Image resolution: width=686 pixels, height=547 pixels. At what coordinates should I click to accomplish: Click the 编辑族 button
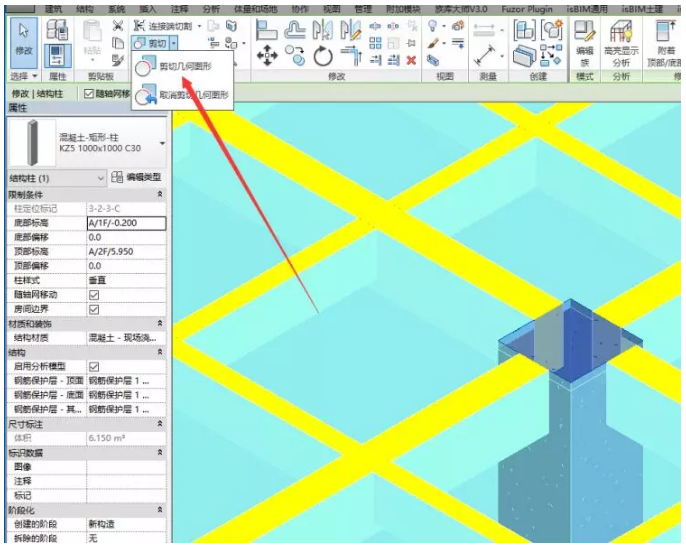pos(585,43)
